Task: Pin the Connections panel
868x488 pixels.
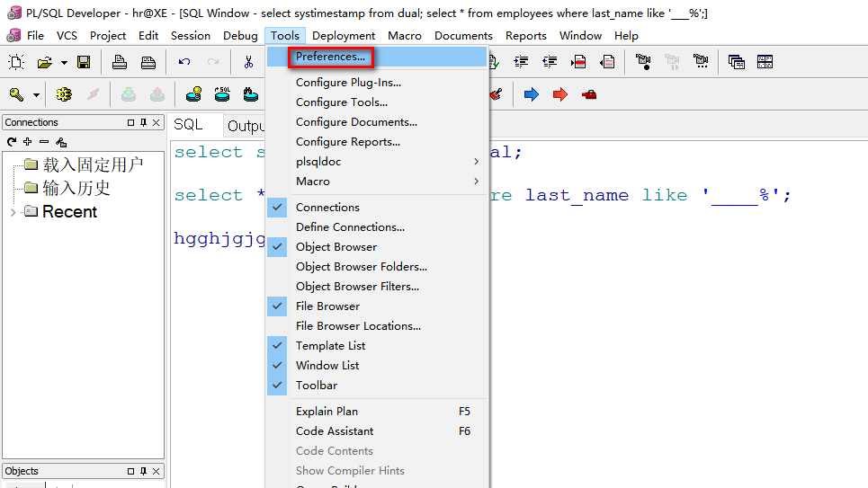Action: tap(143, 123)
